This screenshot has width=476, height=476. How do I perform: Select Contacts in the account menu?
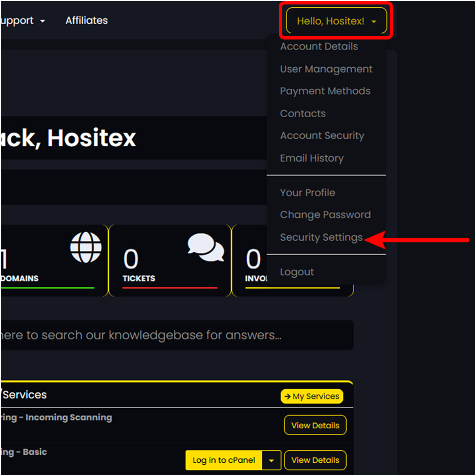tap(303, 113)
